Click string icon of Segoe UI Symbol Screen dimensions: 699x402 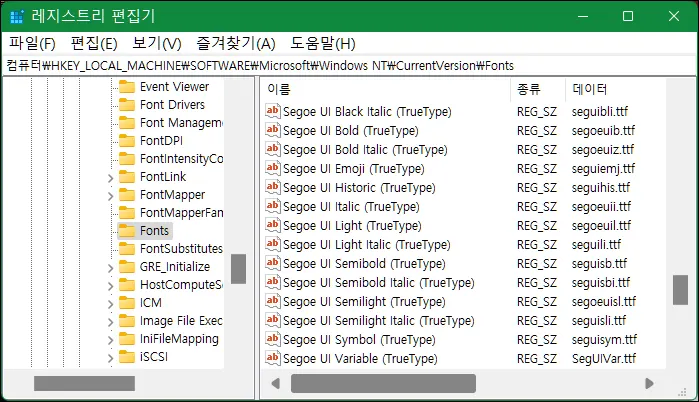(x=272, y=339)
